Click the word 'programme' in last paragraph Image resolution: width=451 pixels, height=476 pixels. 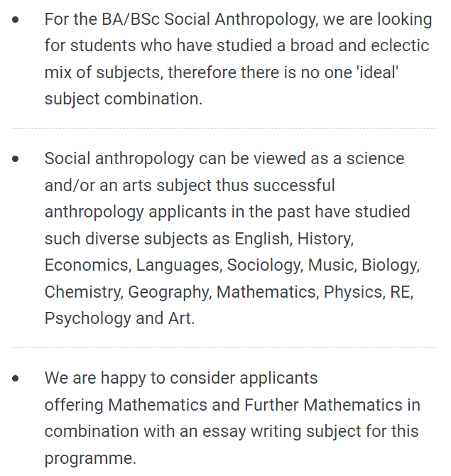tap(87, 458)
